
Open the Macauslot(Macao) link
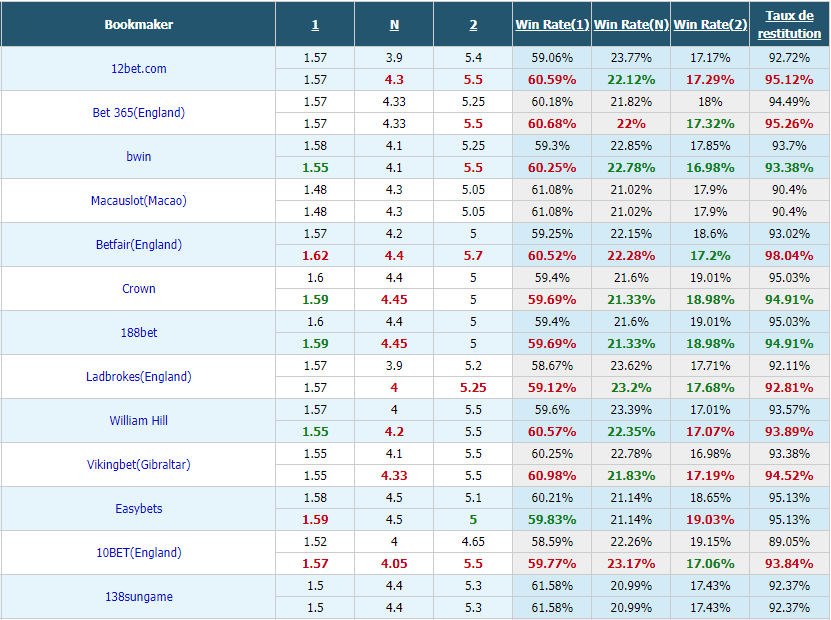click(138, 200)
